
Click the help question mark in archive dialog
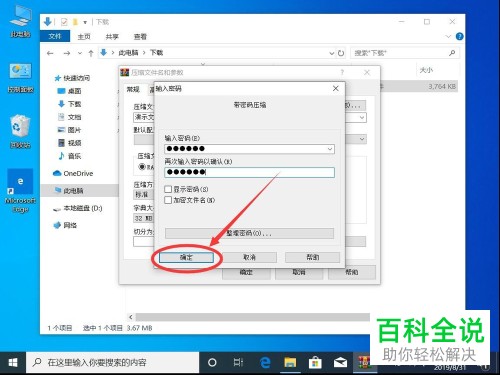tap(342, 72)
